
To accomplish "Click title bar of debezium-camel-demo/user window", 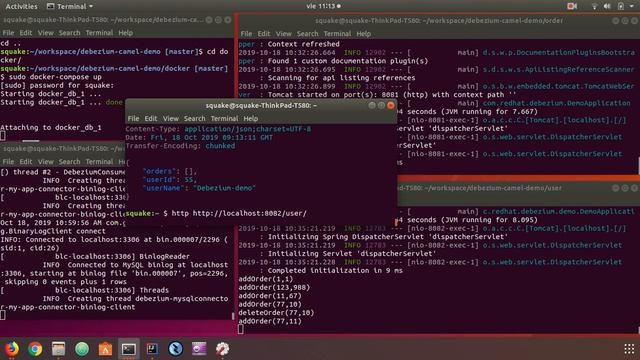I will (519, 188).
